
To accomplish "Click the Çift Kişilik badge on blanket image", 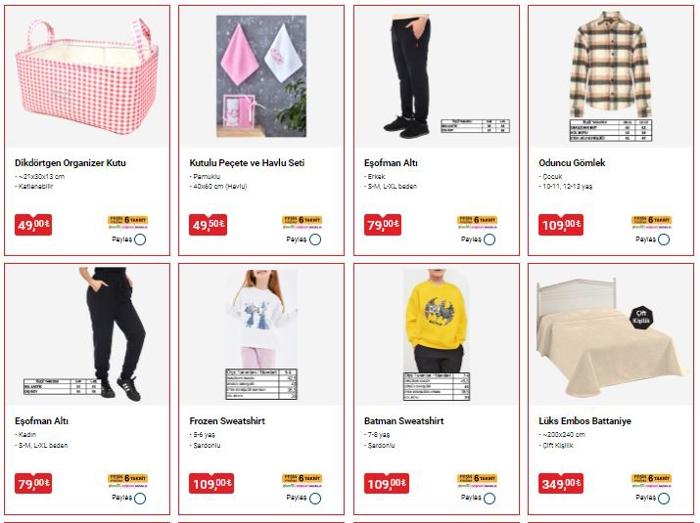I will coord(642,317).
